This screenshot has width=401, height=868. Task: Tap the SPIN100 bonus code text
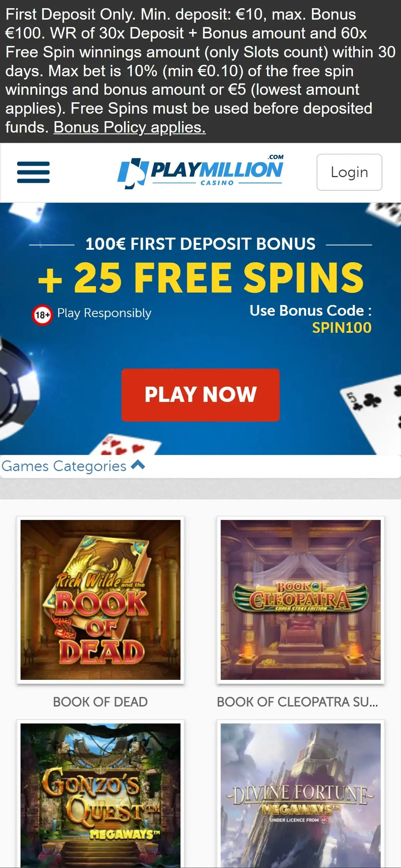(342, 327)
